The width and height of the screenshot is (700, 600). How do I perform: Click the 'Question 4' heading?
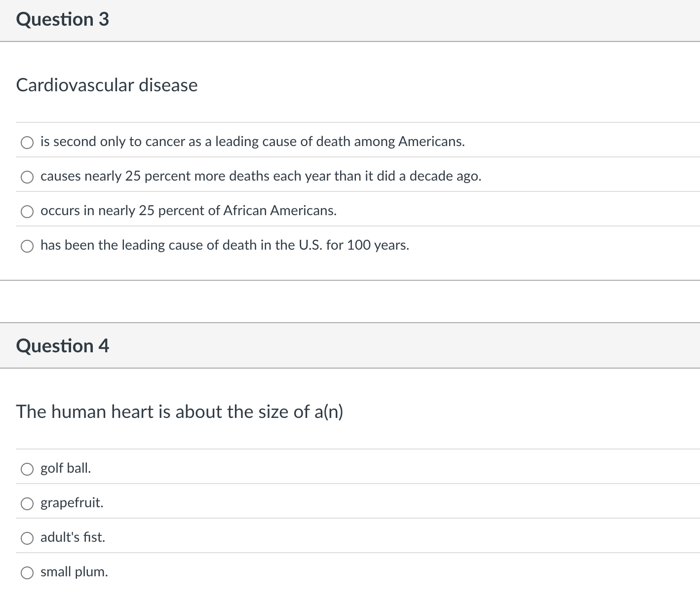click(63, 346)
